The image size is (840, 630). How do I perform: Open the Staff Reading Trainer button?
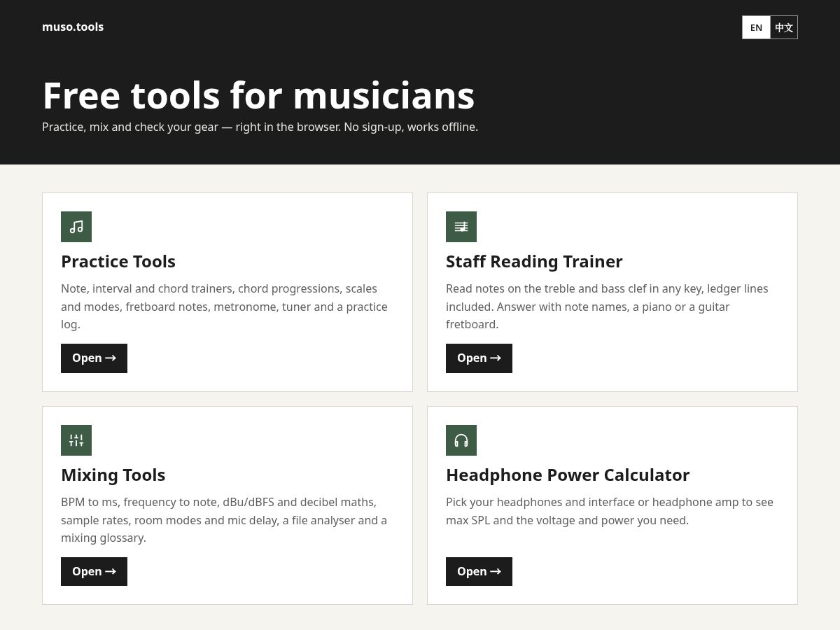pyautogui.click(x=479, y=358)
